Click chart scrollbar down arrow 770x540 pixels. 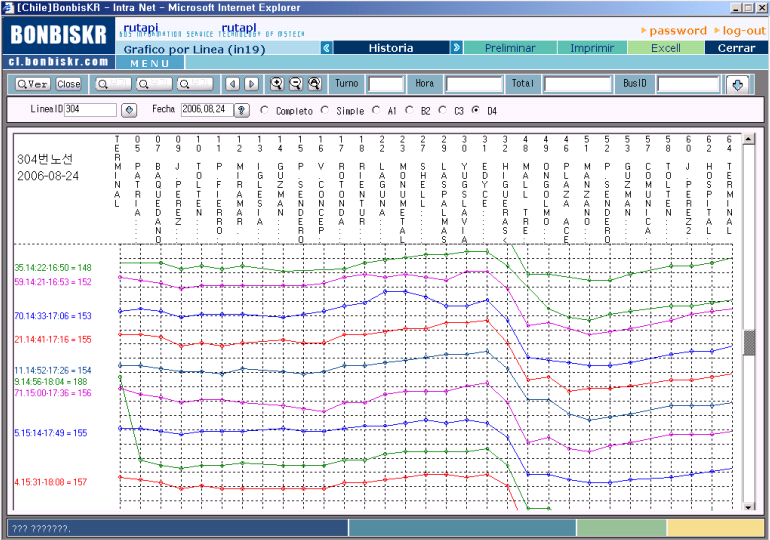click(748, 507)
